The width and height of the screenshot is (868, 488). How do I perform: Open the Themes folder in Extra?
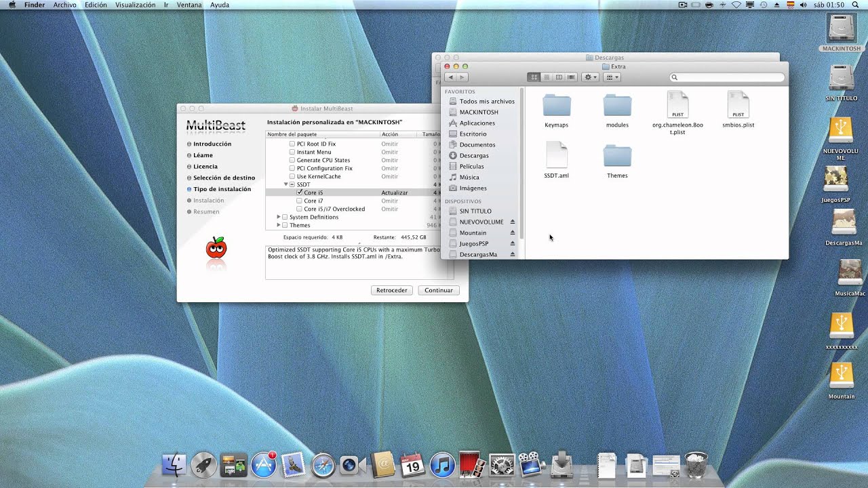tap(617, 156)
